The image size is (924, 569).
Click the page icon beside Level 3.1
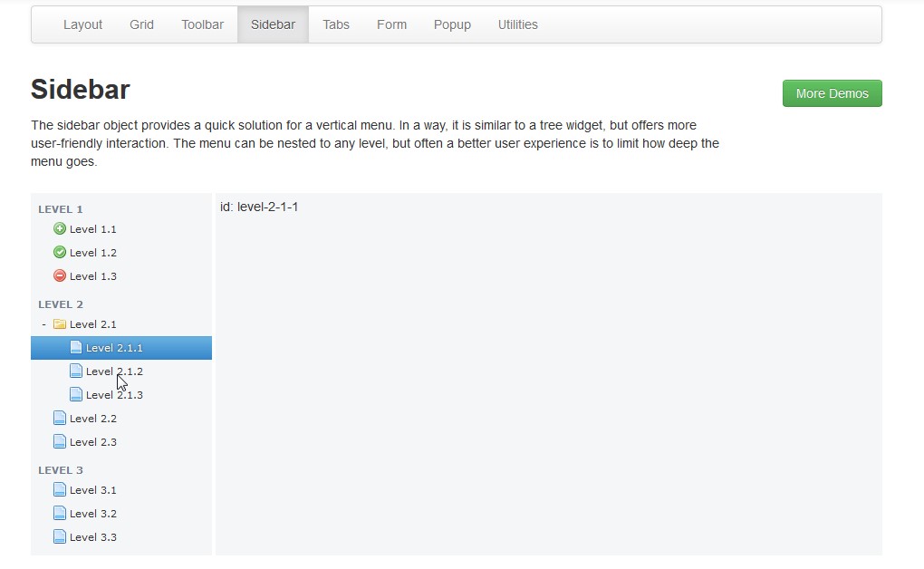tap(60, 490)
